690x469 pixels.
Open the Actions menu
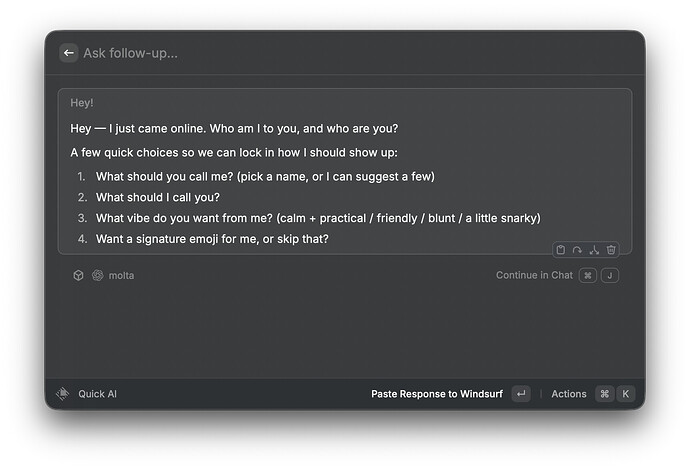point(569,394)
